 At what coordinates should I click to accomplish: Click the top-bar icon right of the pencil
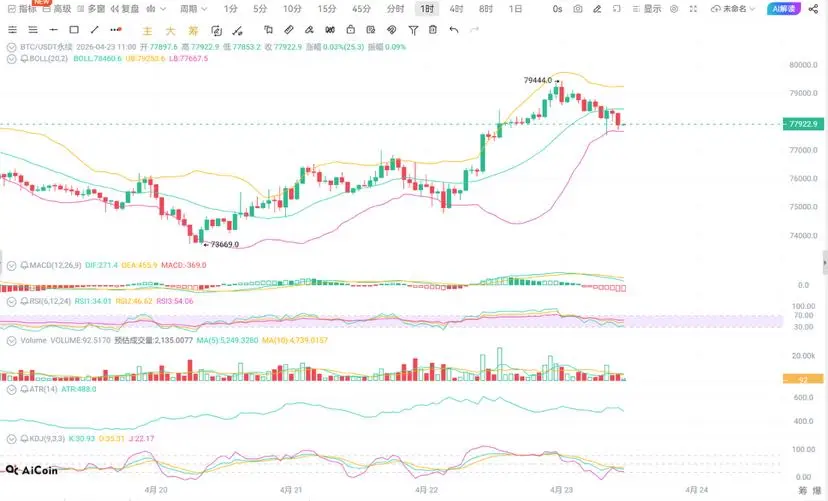617,9
